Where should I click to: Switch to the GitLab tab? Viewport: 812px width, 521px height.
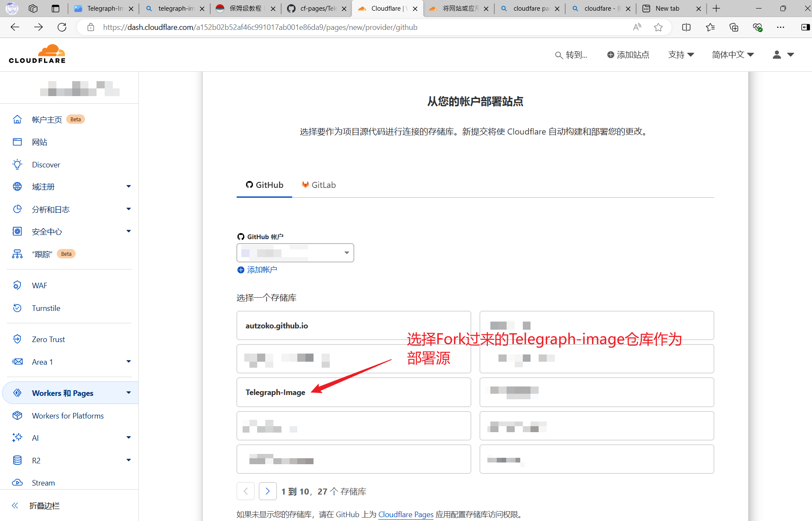pos(319,185)
